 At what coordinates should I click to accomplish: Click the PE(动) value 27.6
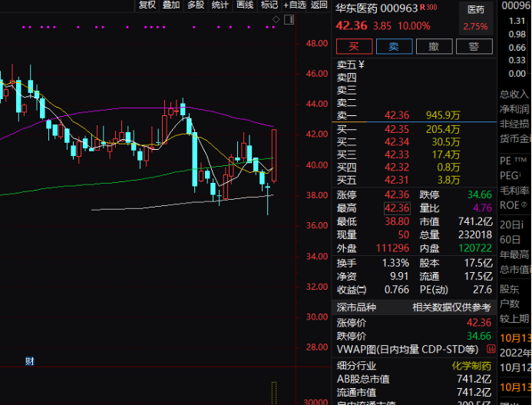[x=482, y=290]
